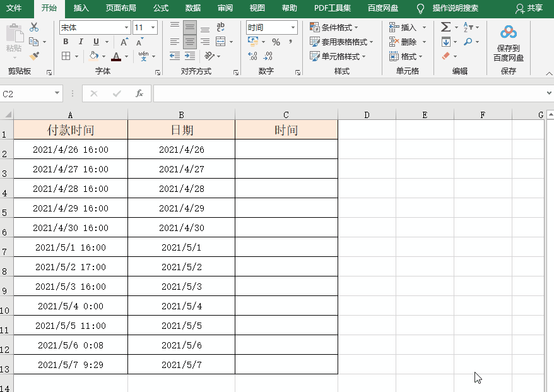
Task: Expand the Name Box dropdown arrow
Action: point(57,93)
